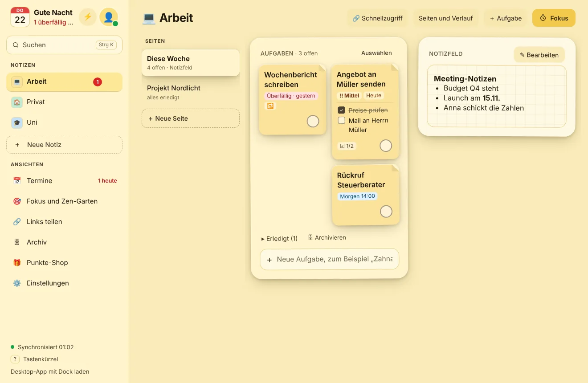Click the red badge 1 on Arbeit
This screenshot has width=588, height=383.
(x=98, y=82)
